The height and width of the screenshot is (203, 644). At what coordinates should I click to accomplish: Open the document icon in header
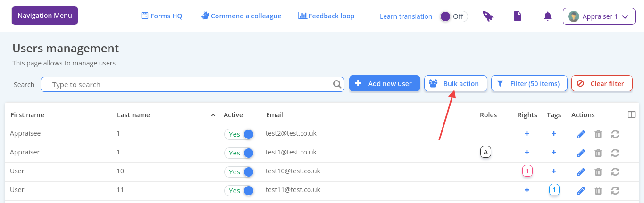[x=518, y=16]
